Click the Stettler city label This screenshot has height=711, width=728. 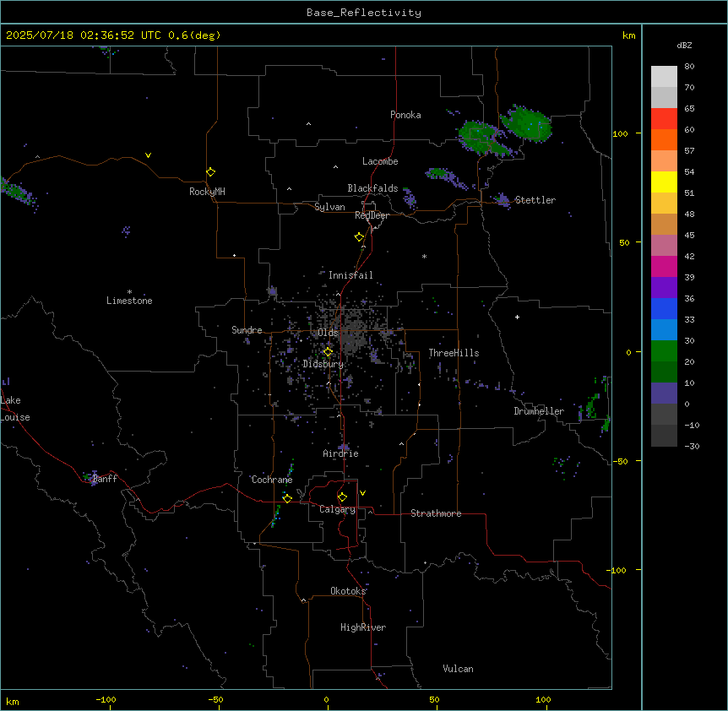[x=535, y=200]
